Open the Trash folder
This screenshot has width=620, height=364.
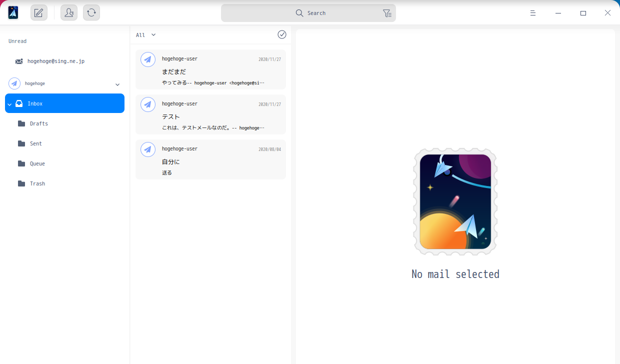(x=64, y=183)
